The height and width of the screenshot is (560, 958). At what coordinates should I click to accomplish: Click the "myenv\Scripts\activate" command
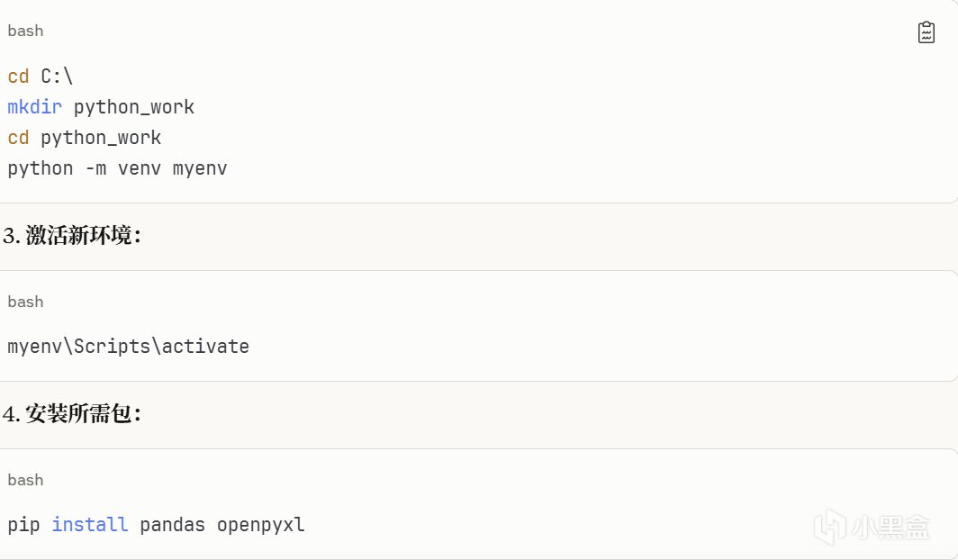pyautogui.click(x=128, y=347)
